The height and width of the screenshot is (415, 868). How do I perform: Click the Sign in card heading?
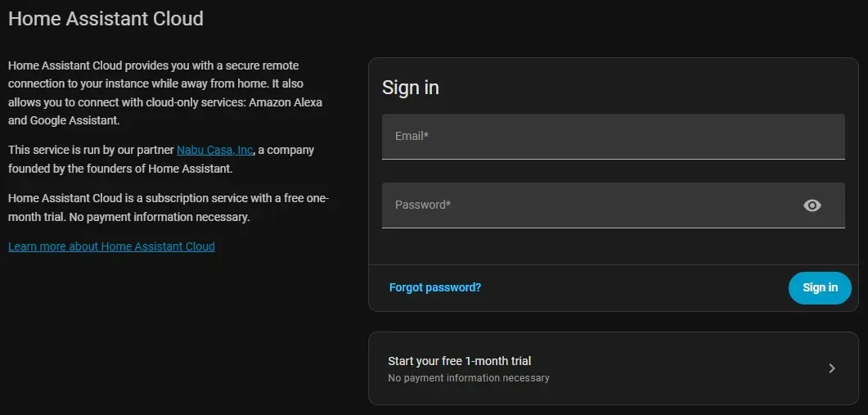410,88
